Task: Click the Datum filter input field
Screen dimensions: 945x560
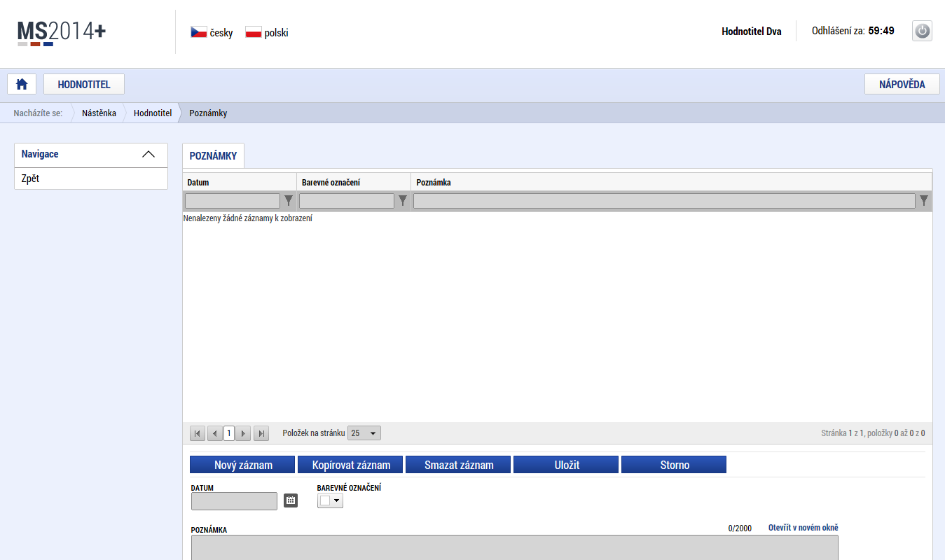Action: click(232, 201)
